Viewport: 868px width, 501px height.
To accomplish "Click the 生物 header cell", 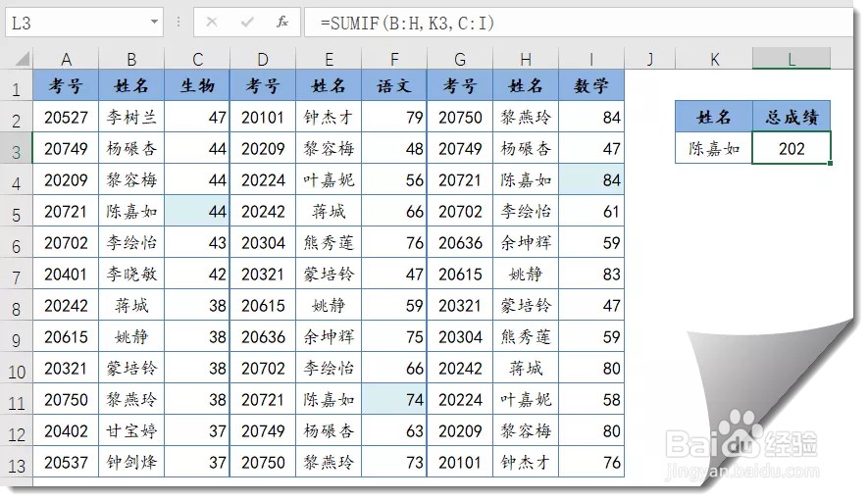I will coord(197,85).
